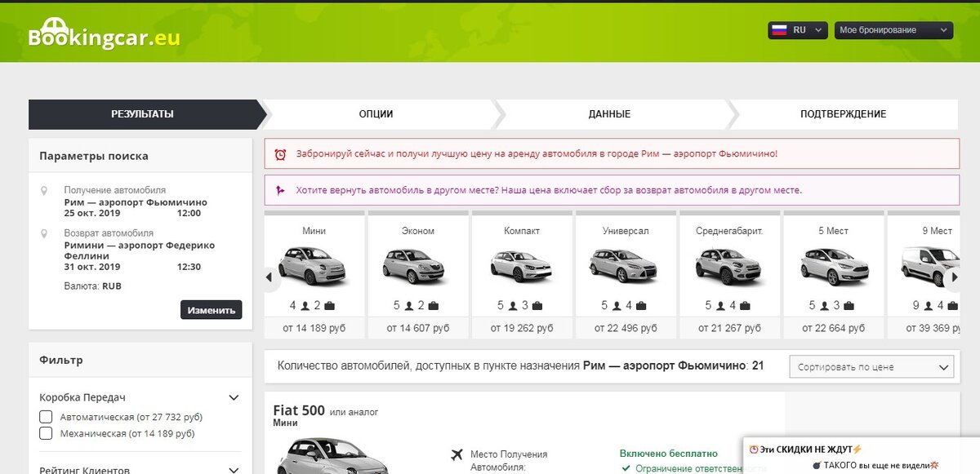Screen dimensions: 980x474
Task: Click the Bookingcar.eu logo
Action: [104, 35]
